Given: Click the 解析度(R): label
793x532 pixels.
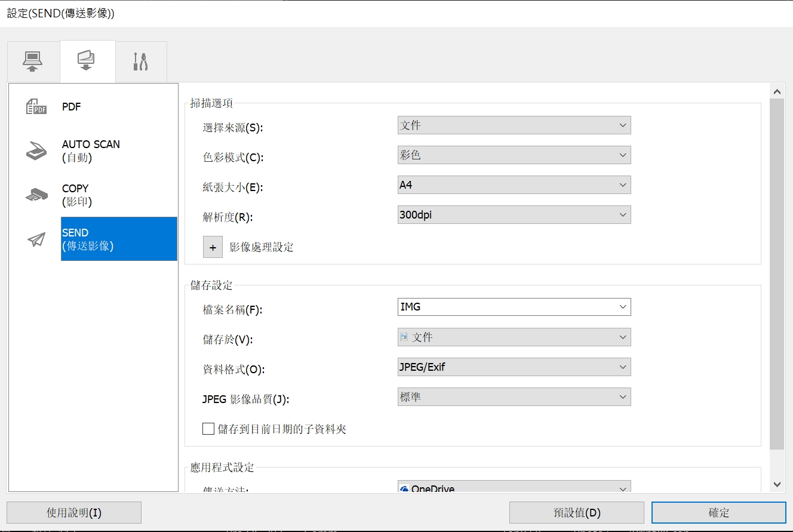Looking at the screenshot, I should point(228,217).
